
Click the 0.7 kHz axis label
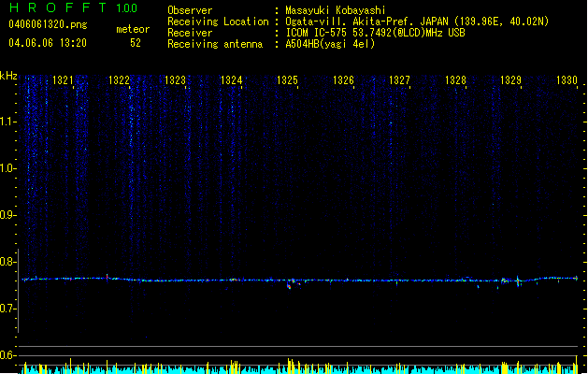click(7, 309)
